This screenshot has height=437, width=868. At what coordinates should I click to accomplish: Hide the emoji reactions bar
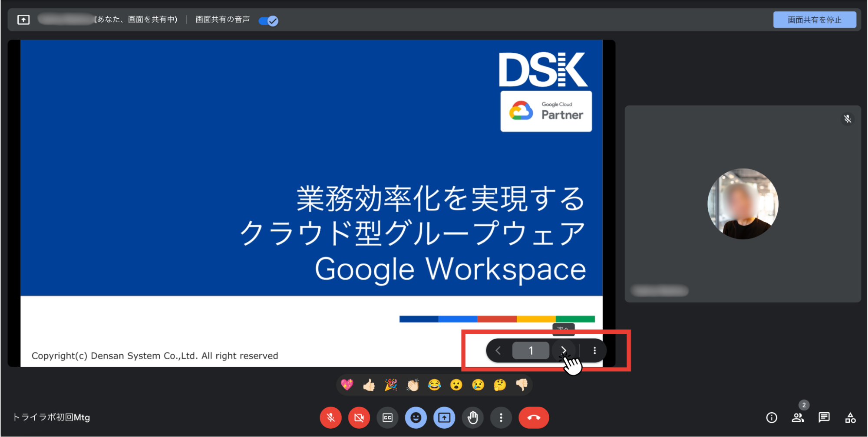tap(416, 417)
